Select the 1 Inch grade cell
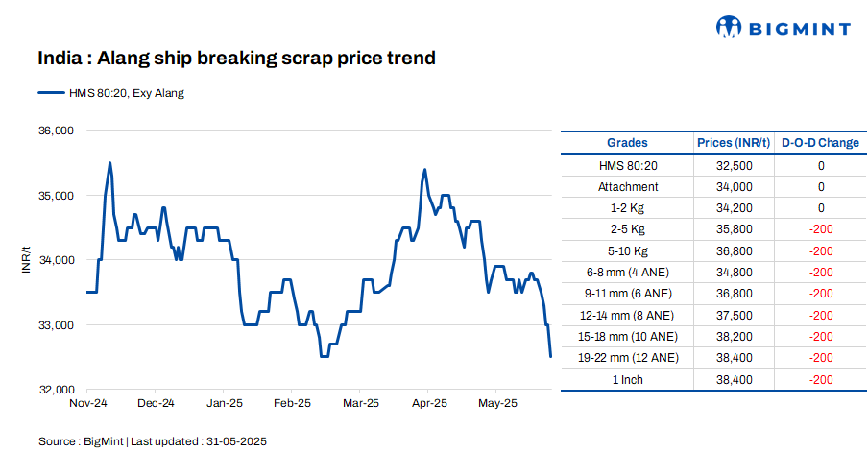This screenshot has height=452, width=868. click(628, 380)
